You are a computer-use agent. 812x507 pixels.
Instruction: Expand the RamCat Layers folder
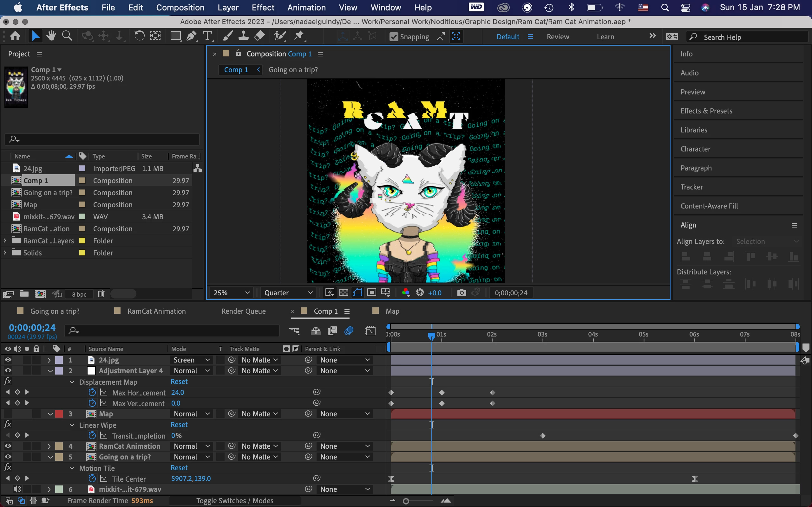[5, 241]
